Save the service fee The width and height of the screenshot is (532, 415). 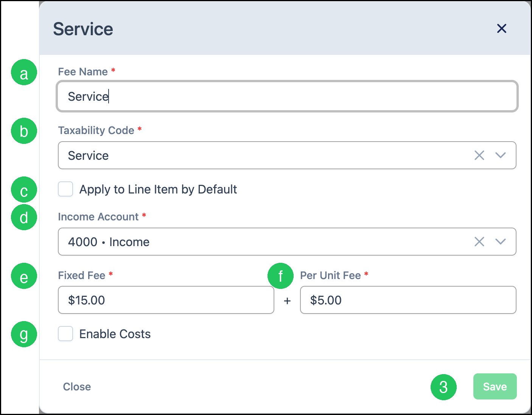click(x=495, y=386)
